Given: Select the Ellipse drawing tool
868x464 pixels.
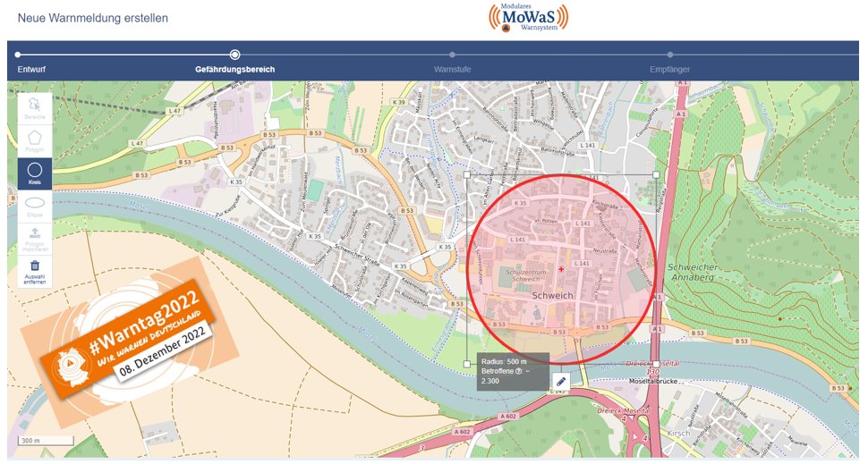Looking at the screenshot, I should tap(35, 207).
